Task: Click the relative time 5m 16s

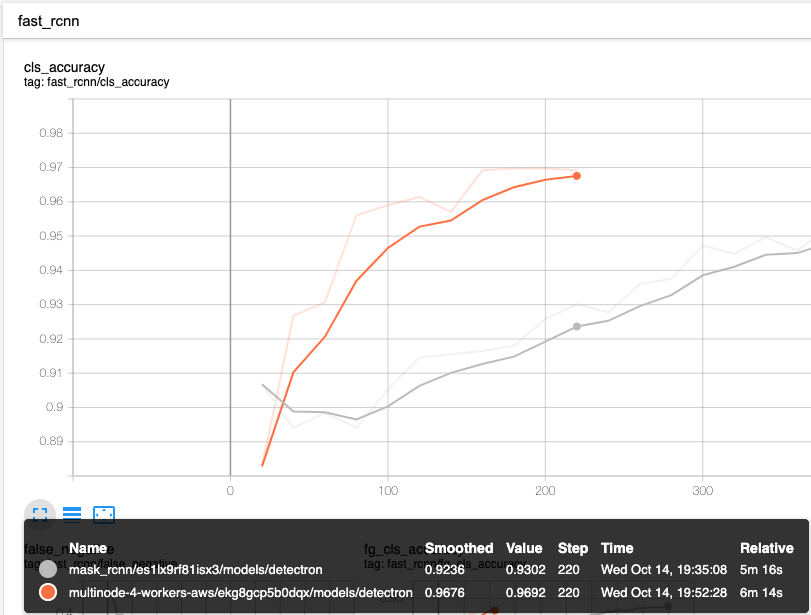Action: tap(761, 569)
